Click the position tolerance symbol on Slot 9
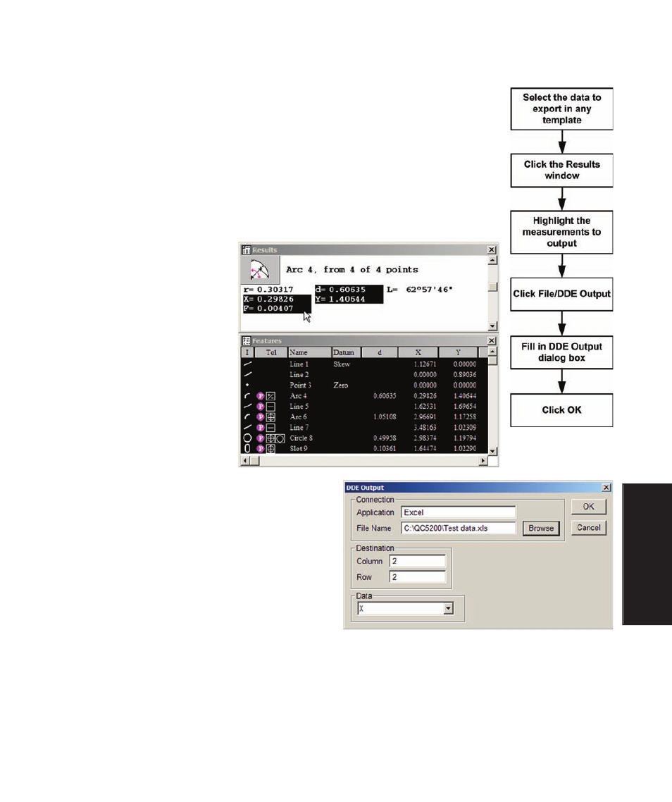This screenshot has height=802, width=672. pos(271,448)
